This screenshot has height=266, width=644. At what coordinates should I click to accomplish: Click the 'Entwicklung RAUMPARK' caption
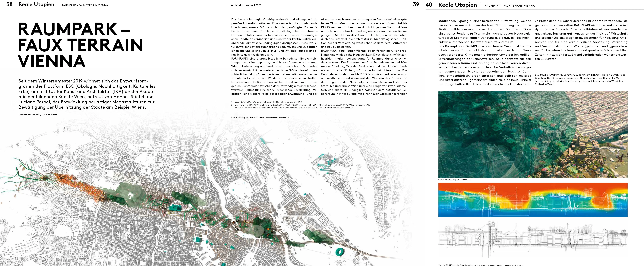(245, 117)
